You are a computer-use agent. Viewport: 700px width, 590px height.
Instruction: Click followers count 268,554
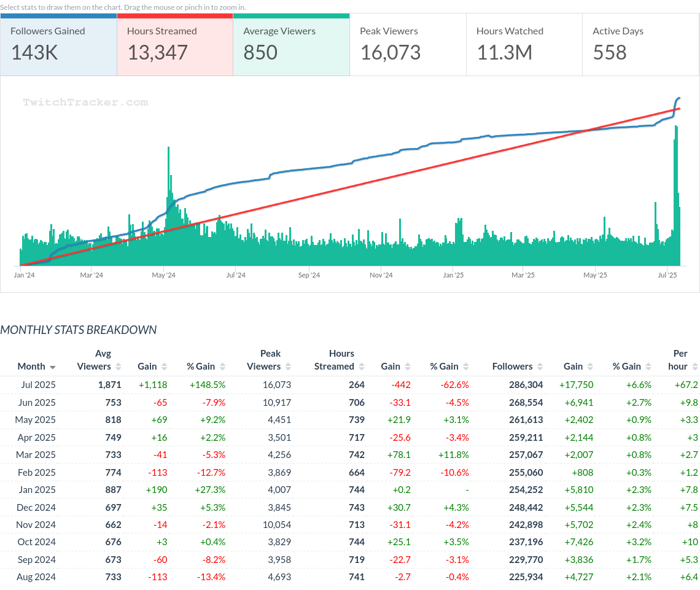pyautogui.click(x=526, y=403)
